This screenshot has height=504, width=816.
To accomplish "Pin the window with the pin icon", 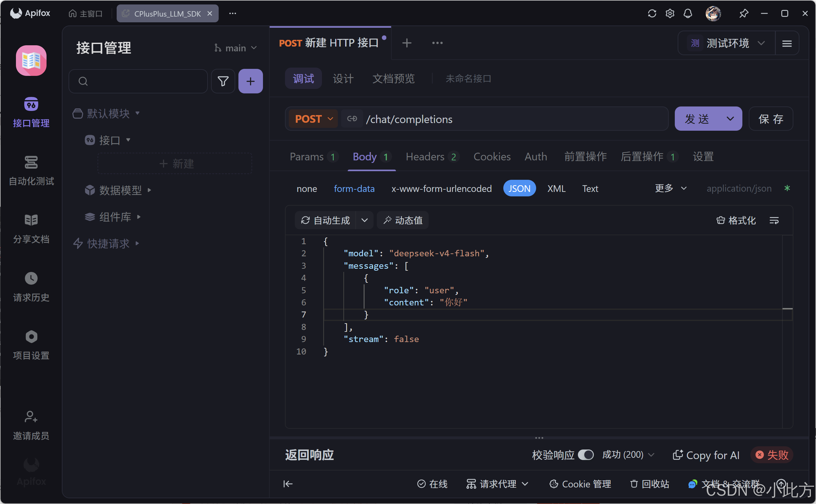I will click(x=744, y=13).
